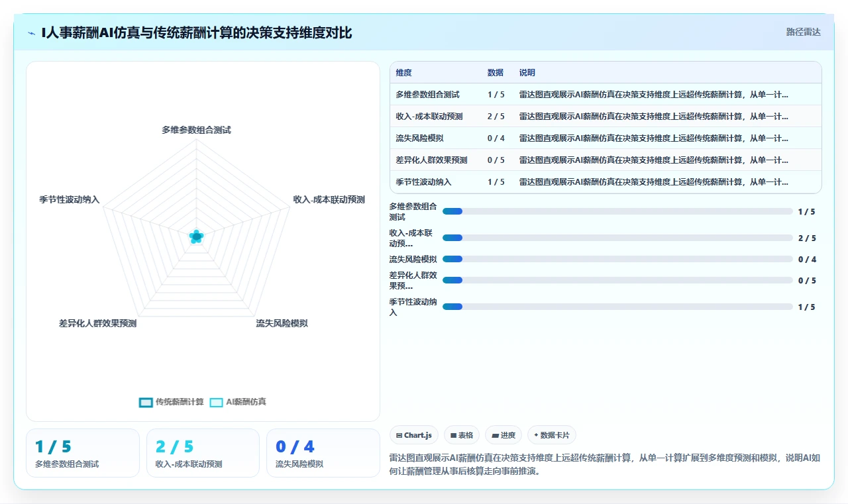Click the 流失风险模拟 radar axis label
848x504 pixels.
[x=282, y=323]
